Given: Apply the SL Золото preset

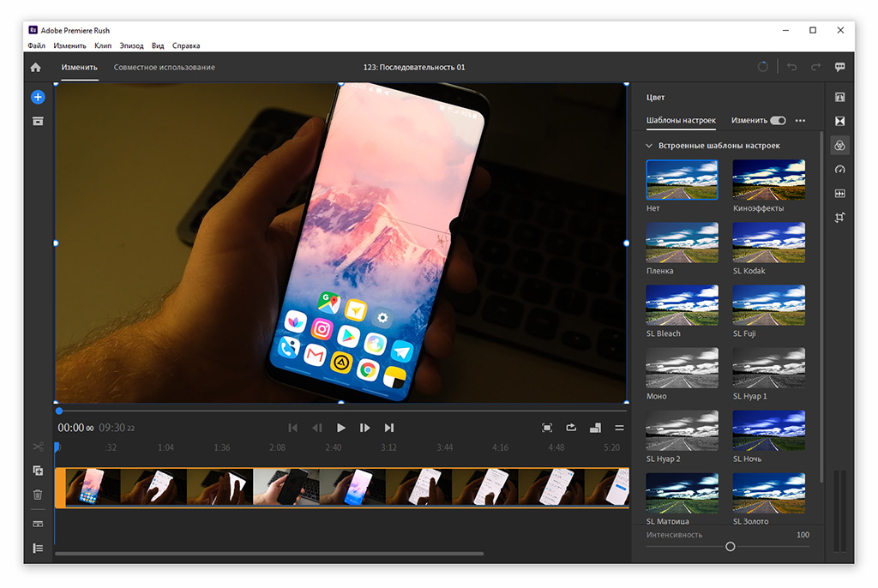Looking at the screenshot, I should click(x=769, y=494).
